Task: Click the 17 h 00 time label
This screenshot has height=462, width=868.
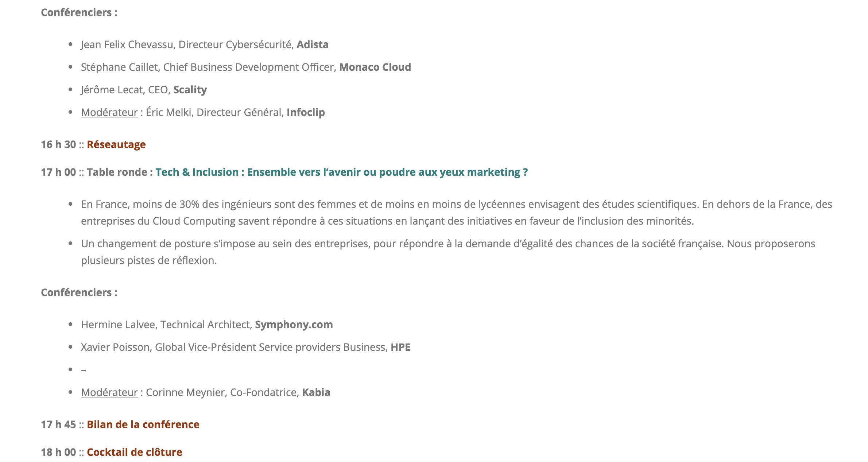Action: tap(58, 172)
